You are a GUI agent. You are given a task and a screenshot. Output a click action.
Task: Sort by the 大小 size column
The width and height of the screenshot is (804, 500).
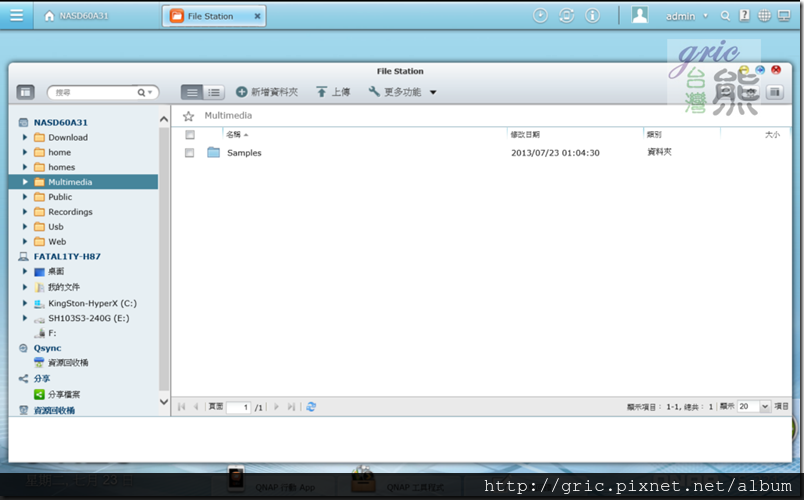[772, 134]
